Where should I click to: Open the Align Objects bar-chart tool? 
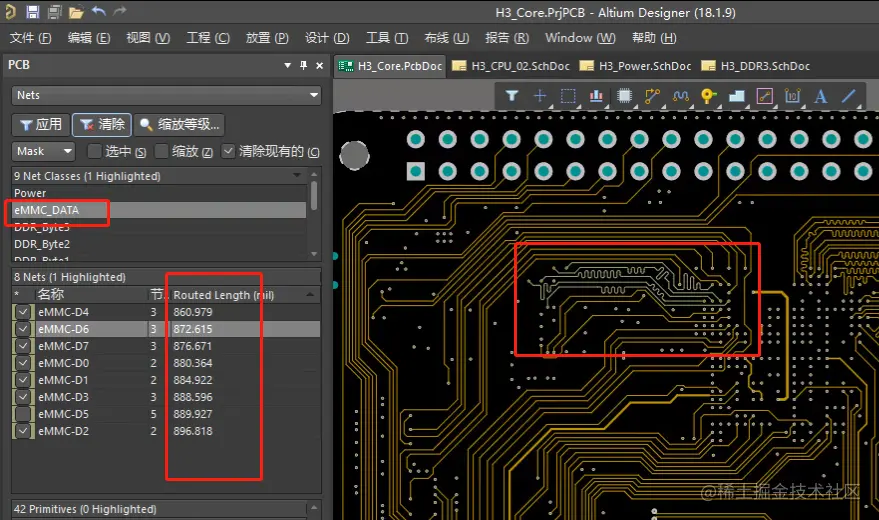596,96
